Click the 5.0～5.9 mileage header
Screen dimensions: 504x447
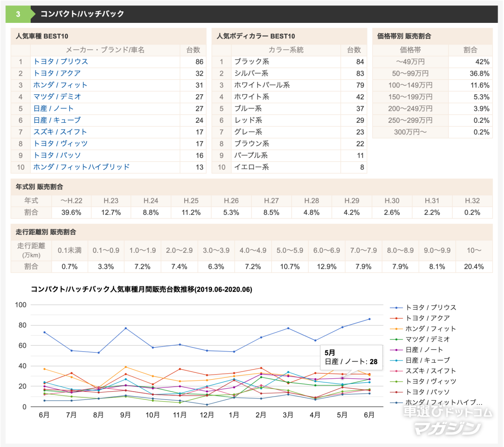click(290, 251)
